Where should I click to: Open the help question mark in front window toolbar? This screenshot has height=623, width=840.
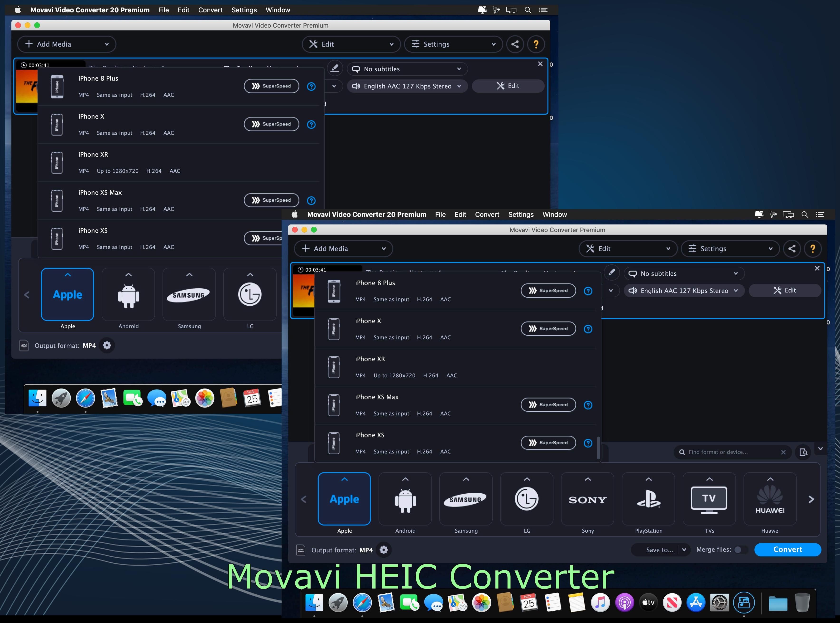(812, 248)
